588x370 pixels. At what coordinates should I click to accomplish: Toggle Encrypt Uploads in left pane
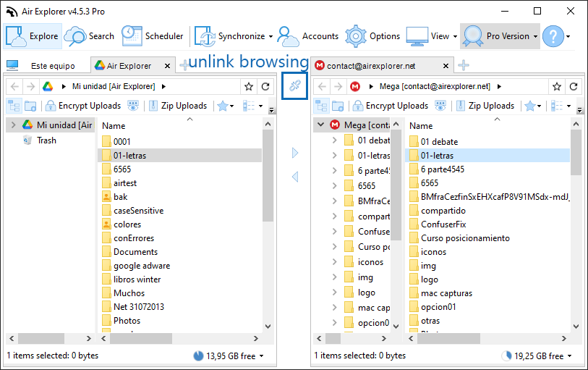pos(83,106)
